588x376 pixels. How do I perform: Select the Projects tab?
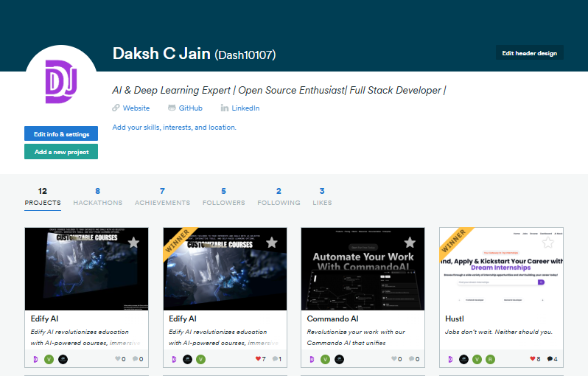click(x=43, y=197)
